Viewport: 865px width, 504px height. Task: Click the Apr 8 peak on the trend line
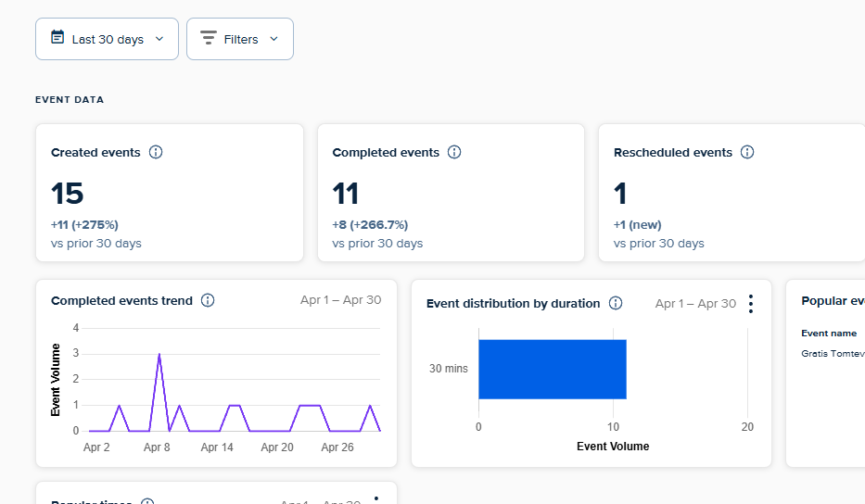click(x=159, y=355)
